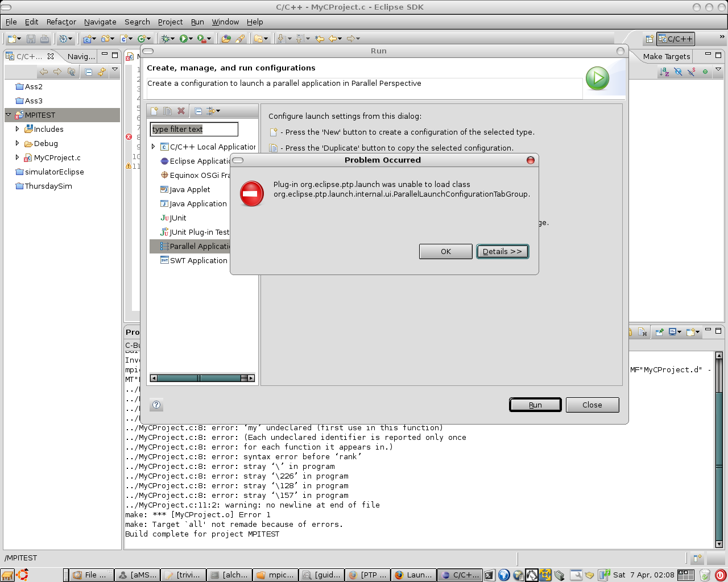This screenshot has width=728, height=582.
Task: Toggle Link with Editor in C/C++ Projects view
Action: 102,72
